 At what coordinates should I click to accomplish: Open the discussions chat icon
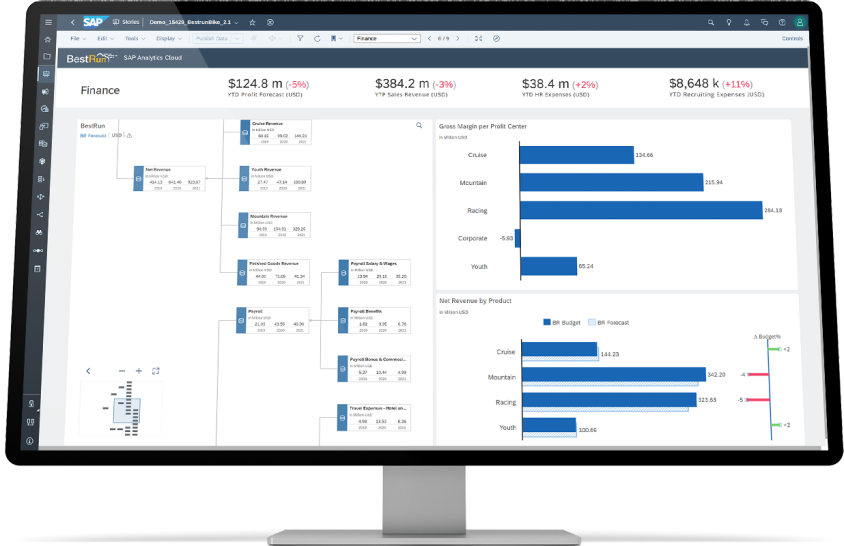point(764,22)
